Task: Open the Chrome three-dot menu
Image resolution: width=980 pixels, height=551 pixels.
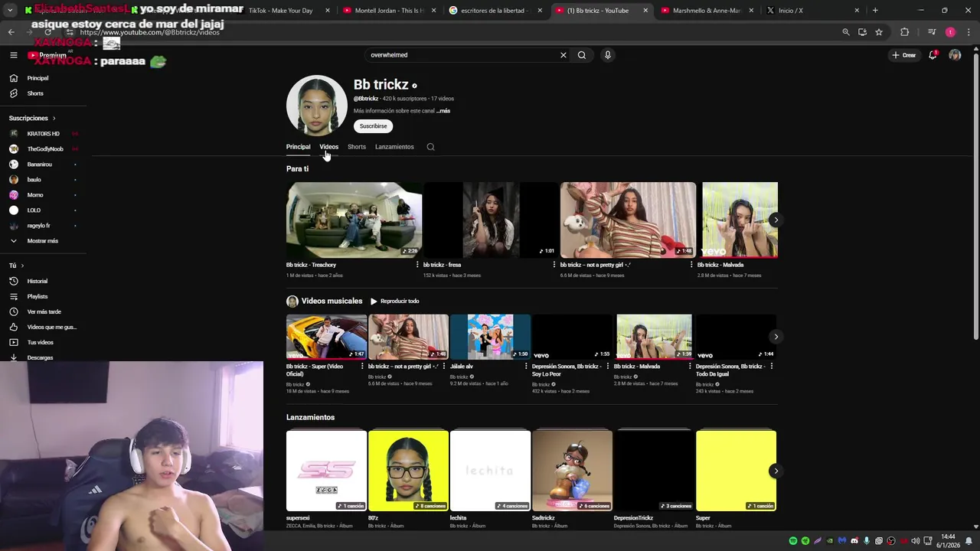Action: tap(969, 32)
